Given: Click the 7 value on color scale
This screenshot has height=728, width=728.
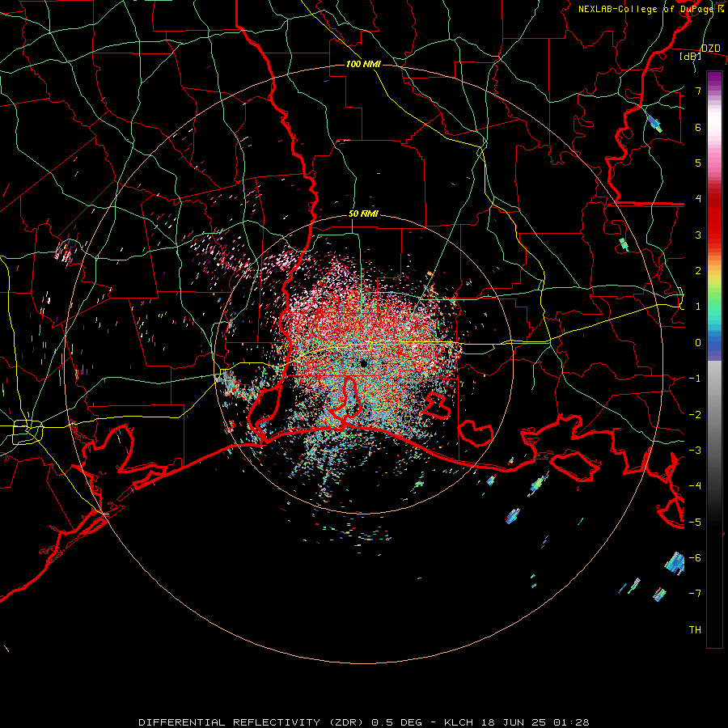Looking at the screenshot, I should [x=698, y=91].
